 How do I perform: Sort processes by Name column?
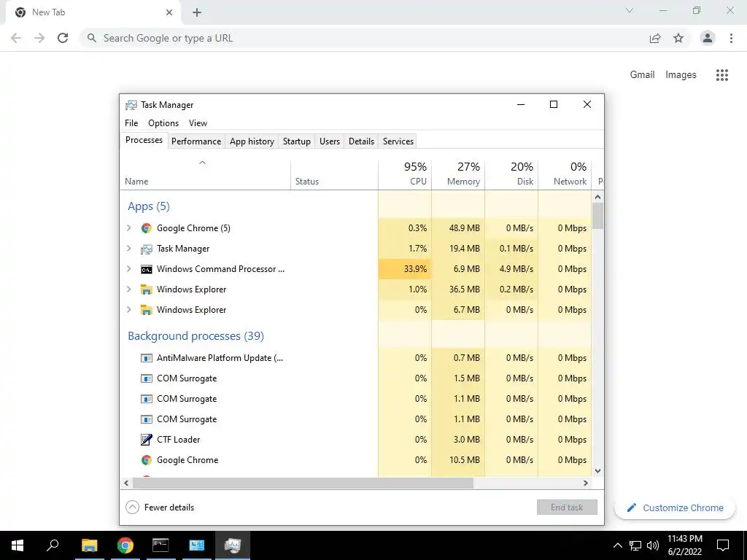click(x=205, y=175)
